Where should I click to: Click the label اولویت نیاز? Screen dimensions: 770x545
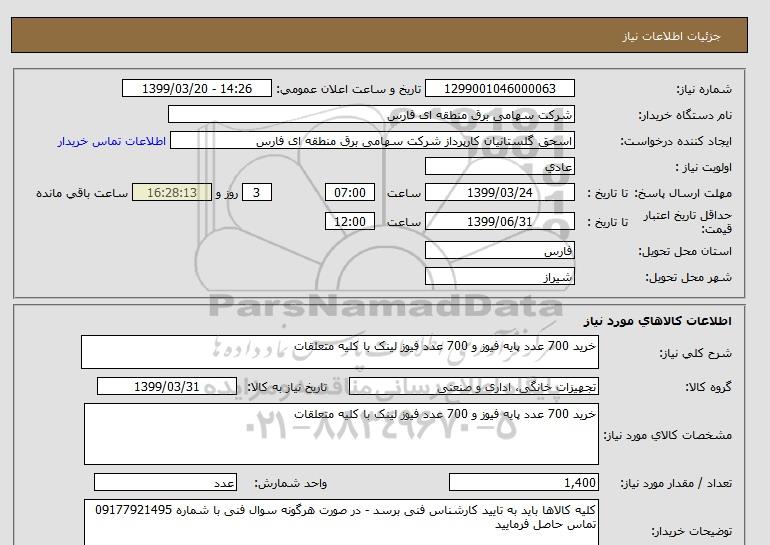tap(704, 167)
